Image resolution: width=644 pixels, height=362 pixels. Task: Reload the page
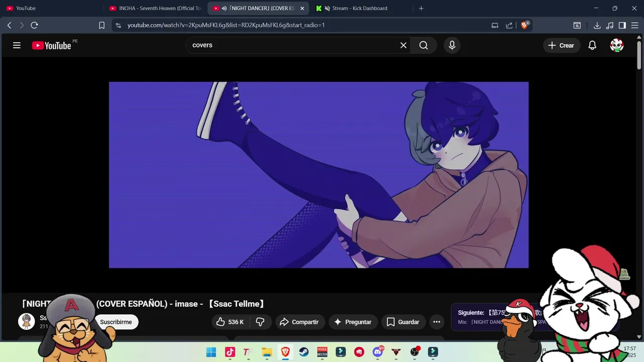click(34, 25)
